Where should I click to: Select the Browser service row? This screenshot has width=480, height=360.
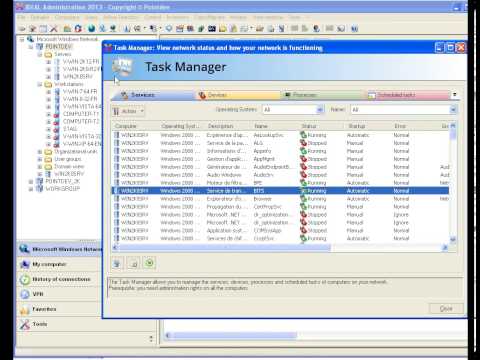click(280, 199)
